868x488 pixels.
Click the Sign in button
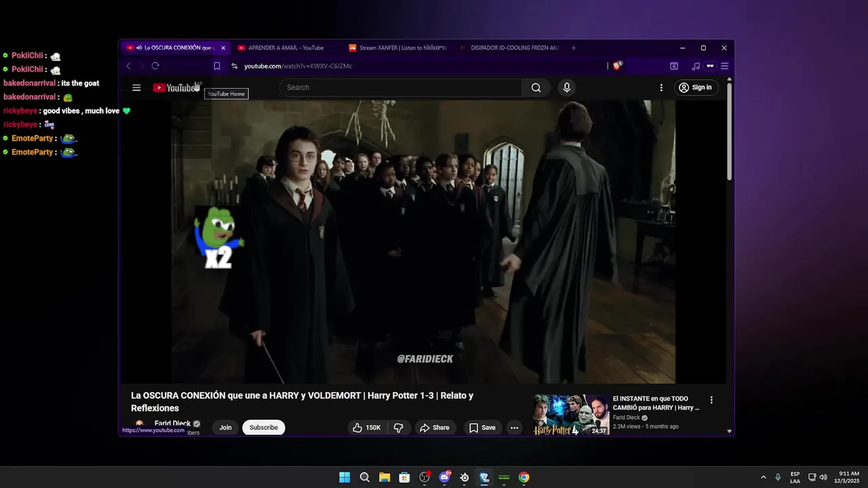click(696, 87)
